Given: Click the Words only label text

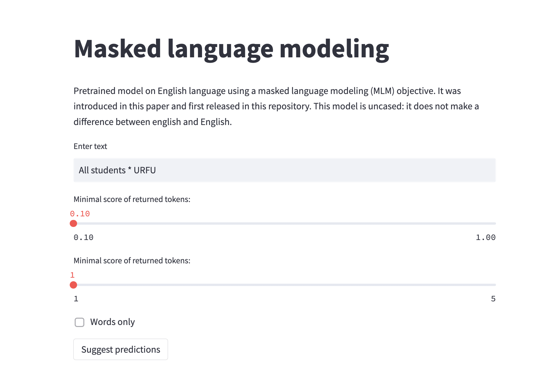Looking at the screenshot, I should (x=113, y=322).
